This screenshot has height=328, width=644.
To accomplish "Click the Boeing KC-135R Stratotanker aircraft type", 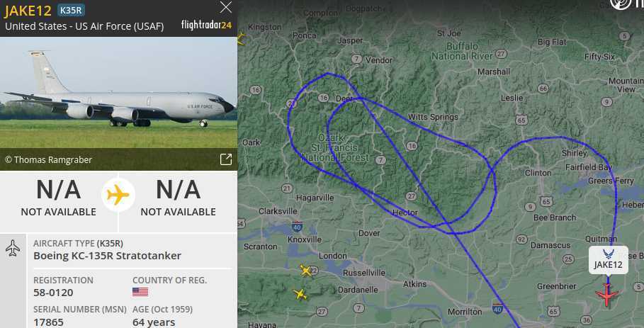I will coord(107,256).
